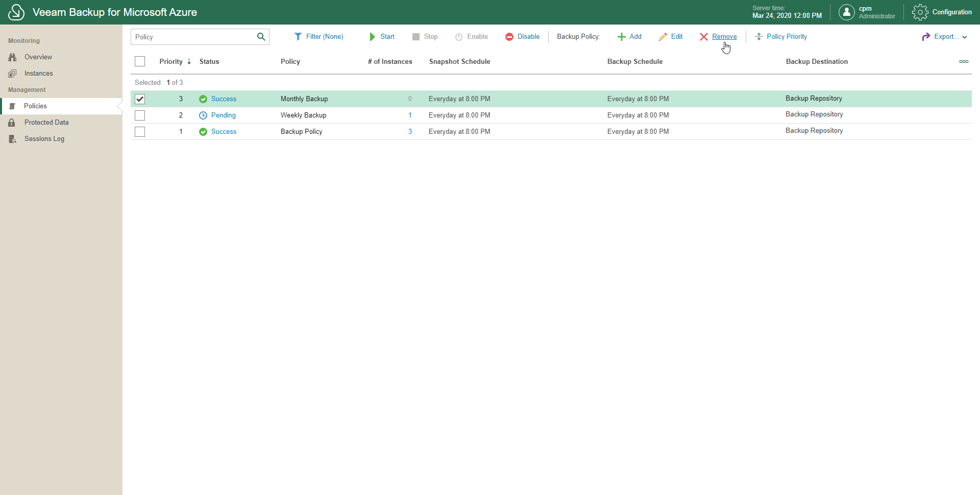Click the Disable button label

point(528,37)
